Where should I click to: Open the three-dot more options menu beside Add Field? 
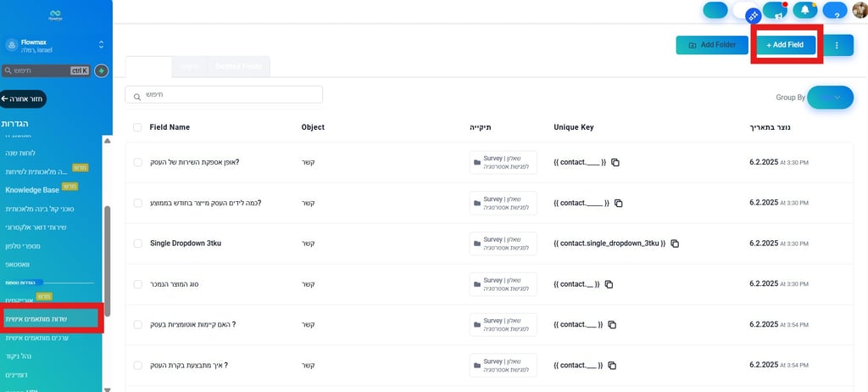[x=837, y=46]
